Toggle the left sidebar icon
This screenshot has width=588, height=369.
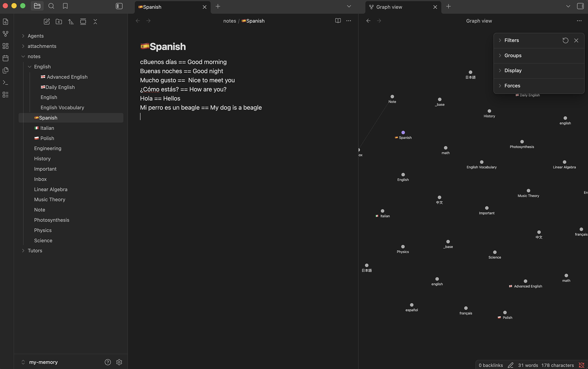click(x=119, y=6)
